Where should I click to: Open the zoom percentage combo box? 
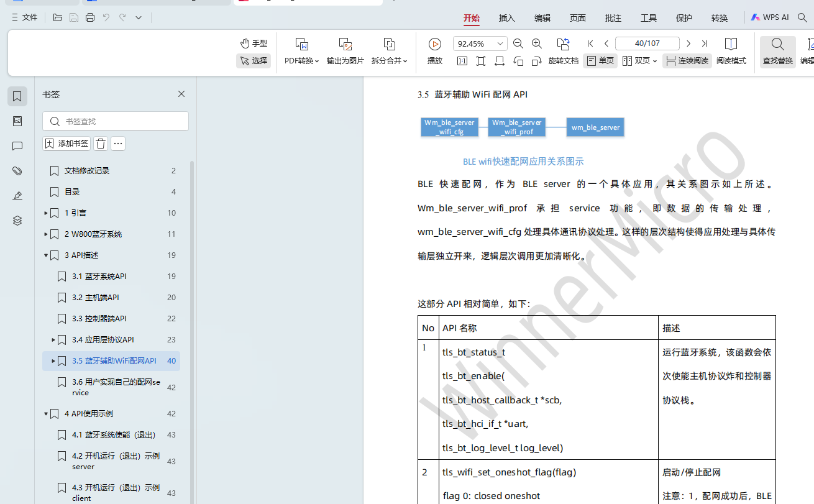(480, 44)
